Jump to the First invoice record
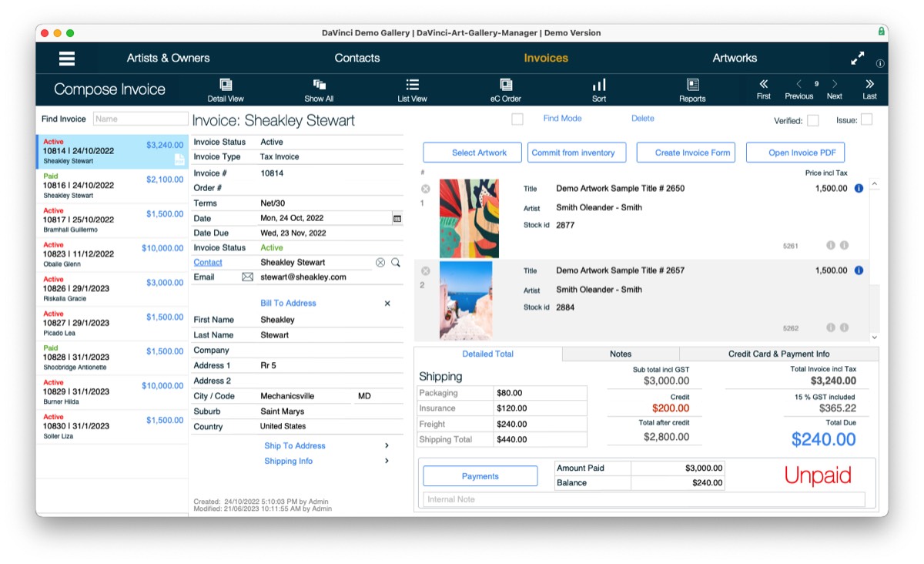The width and height of the screenshot is (924, 564). [762, 89]
